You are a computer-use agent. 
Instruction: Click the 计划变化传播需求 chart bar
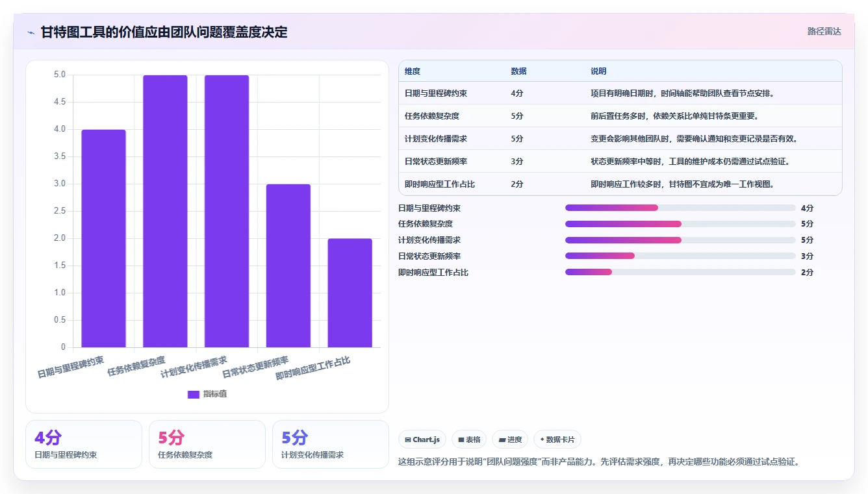(x=227, y=211)
